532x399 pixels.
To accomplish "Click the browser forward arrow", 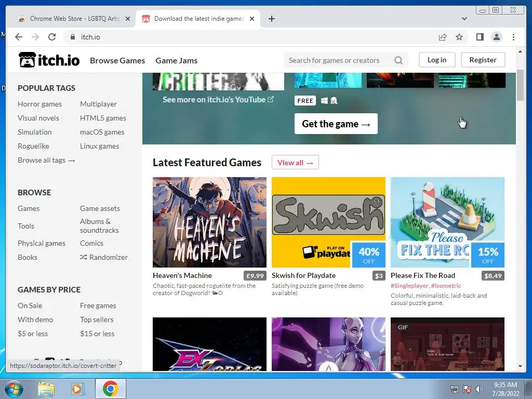I will point(35,37).
